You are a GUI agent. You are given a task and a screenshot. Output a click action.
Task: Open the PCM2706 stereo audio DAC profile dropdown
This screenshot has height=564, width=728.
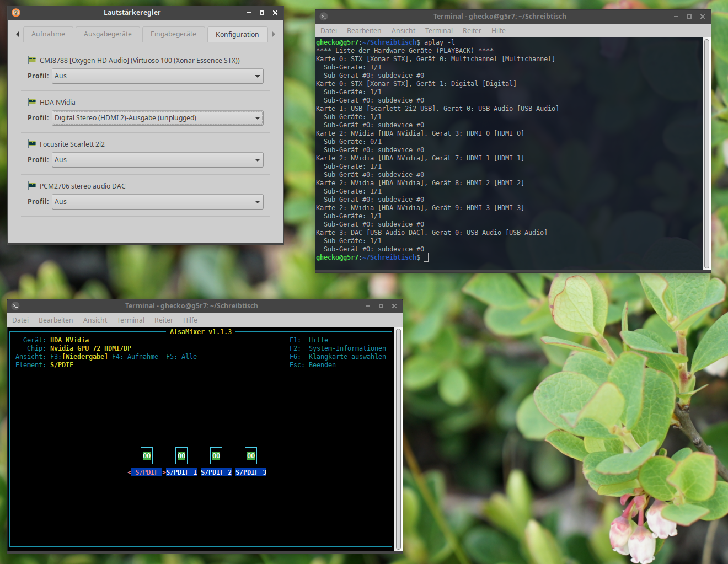coord(158,202)
